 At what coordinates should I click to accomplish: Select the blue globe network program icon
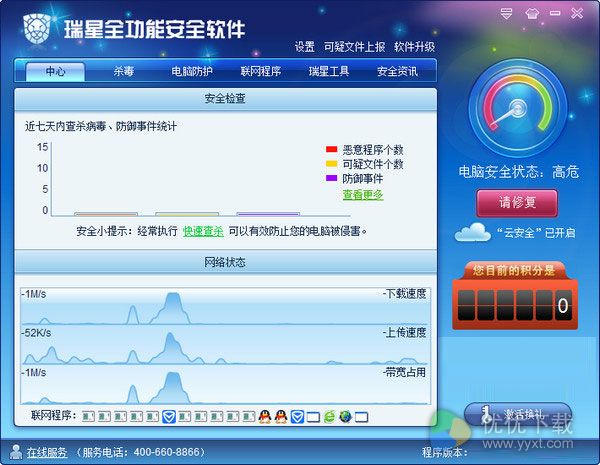[x=345, y=416]
